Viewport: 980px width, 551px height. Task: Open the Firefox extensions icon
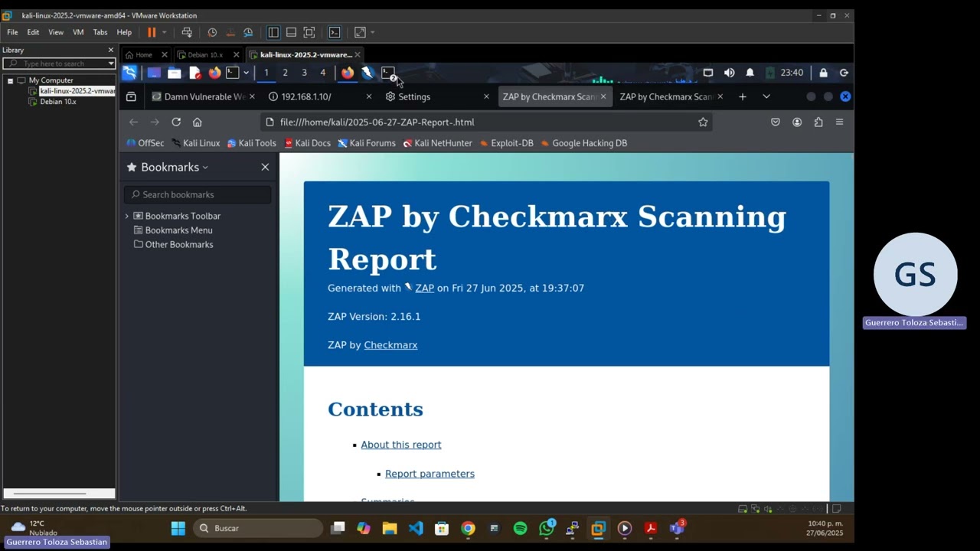pos(818,122)
